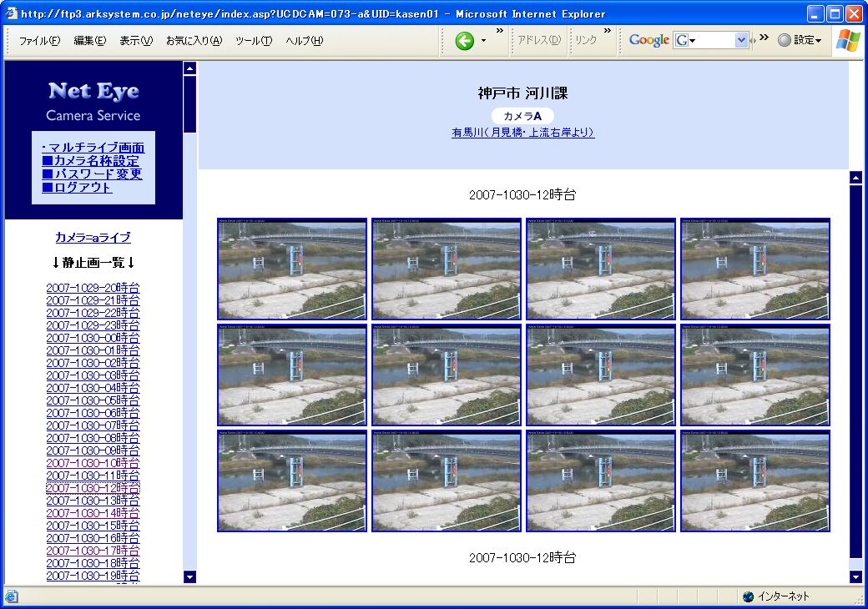Open the マルチライブ画面 link
This screenshot has height=609, width=868.
93,148
